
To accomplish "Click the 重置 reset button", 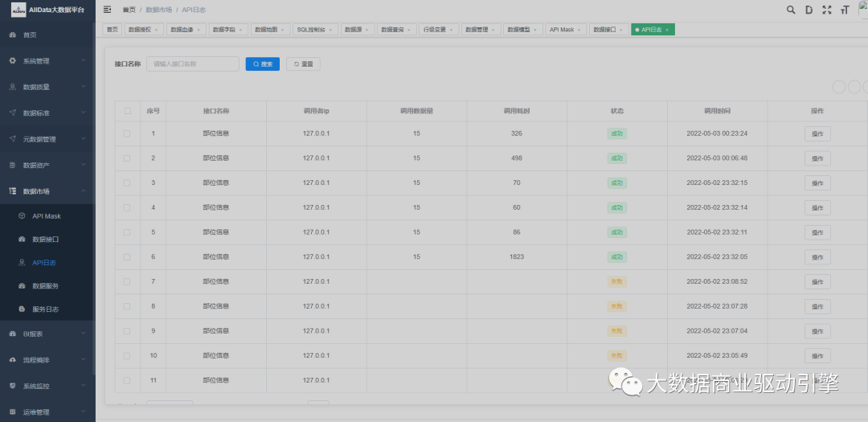I will coord(303,64).
